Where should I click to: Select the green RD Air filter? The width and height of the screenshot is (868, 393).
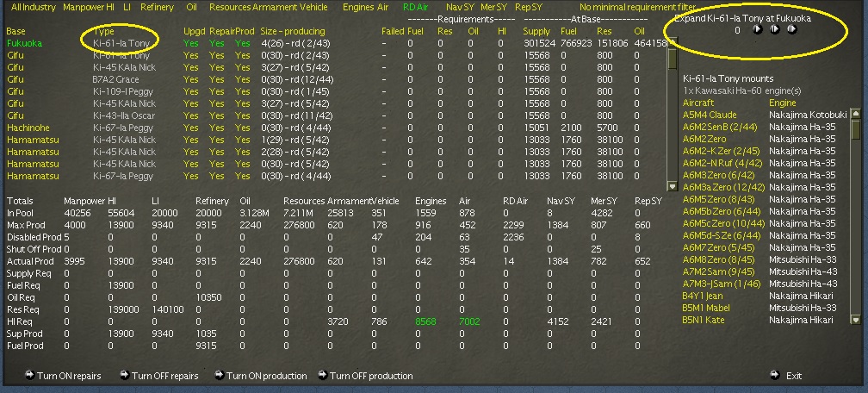[x=415, y=7]
